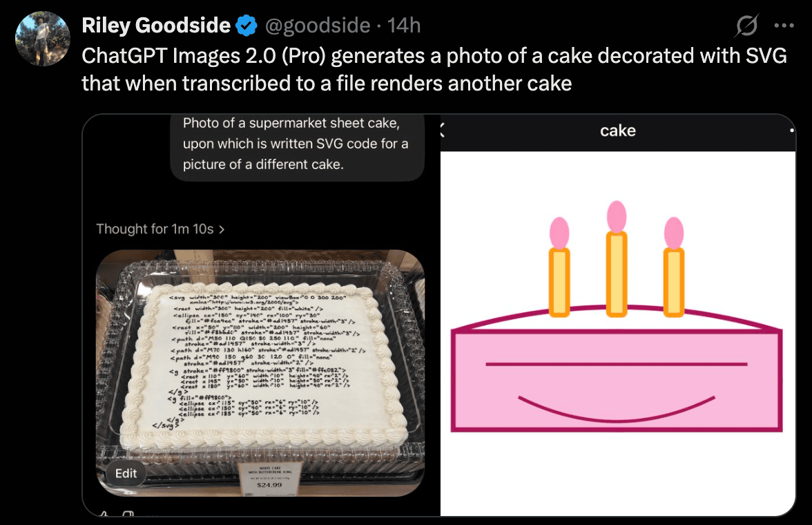Open the three-dot more options menu

click(784, 26)
